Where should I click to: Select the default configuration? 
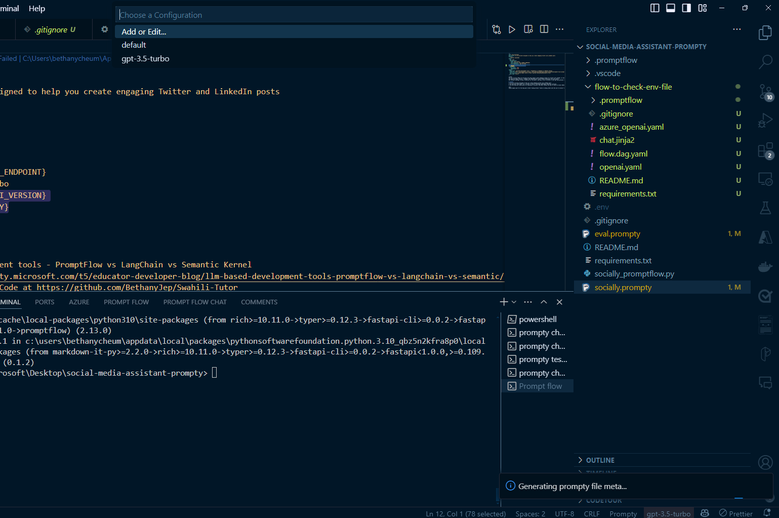pos(294,45)
